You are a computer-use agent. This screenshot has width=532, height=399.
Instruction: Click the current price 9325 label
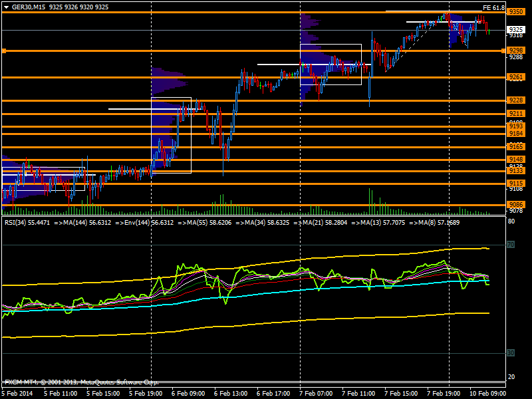[x=515, y=30]
